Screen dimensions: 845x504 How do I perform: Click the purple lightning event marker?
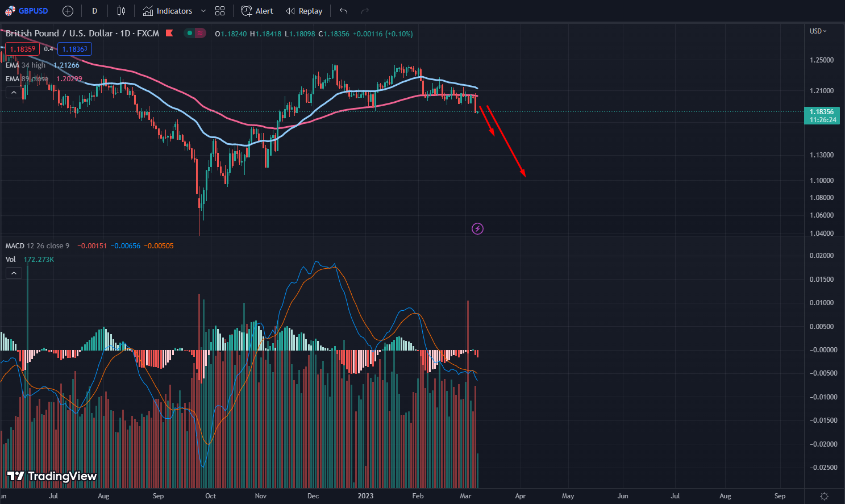click(477, 229)
